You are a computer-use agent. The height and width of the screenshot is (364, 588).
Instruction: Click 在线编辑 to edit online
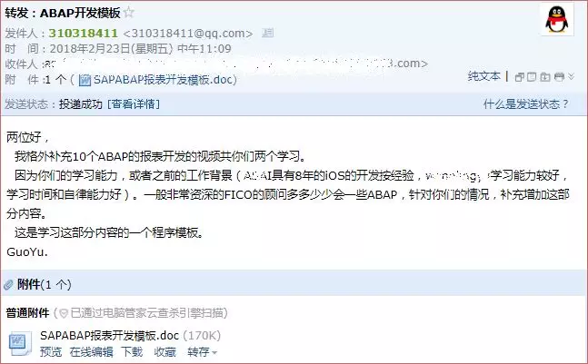coord(91,352)
